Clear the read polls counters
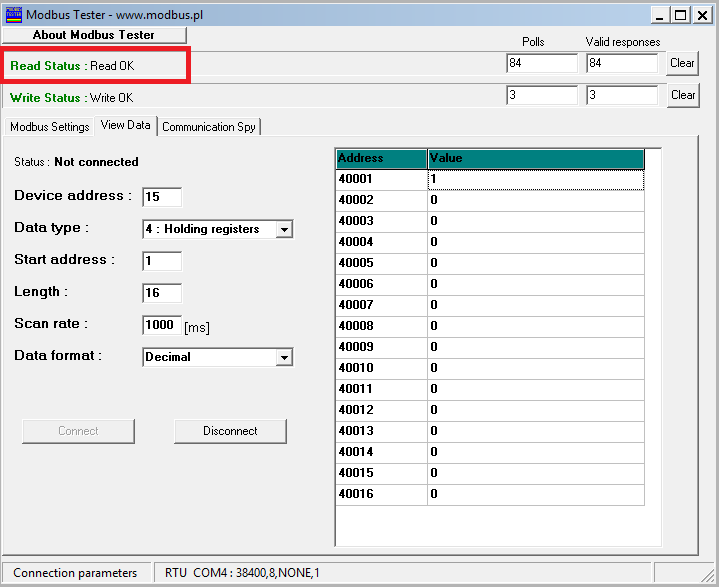 pyautogui.click(x=682, y=63)
